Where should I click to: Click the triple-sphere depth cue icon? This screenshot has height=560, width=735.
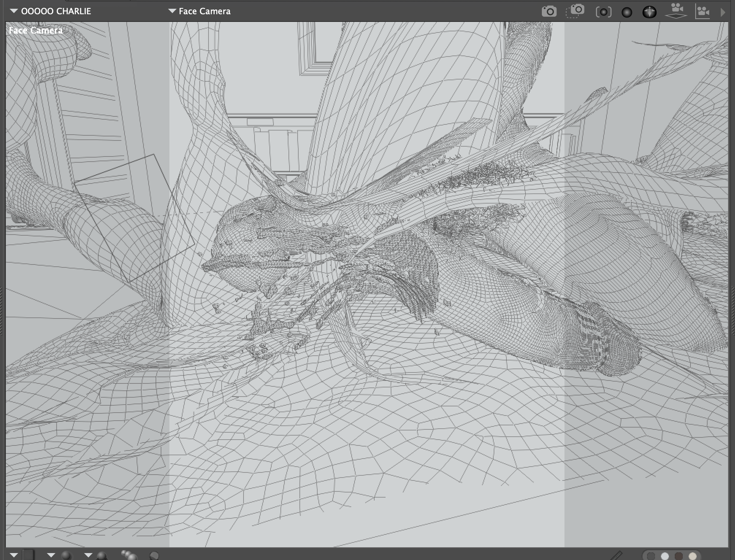[x=129, y=555]
